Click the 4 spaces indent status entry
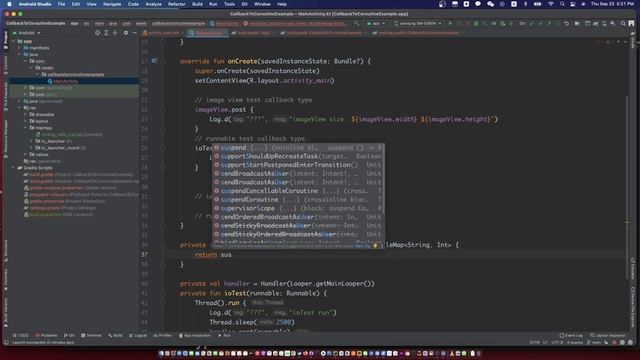Screen dimensions: 640x360 [574, 342]
